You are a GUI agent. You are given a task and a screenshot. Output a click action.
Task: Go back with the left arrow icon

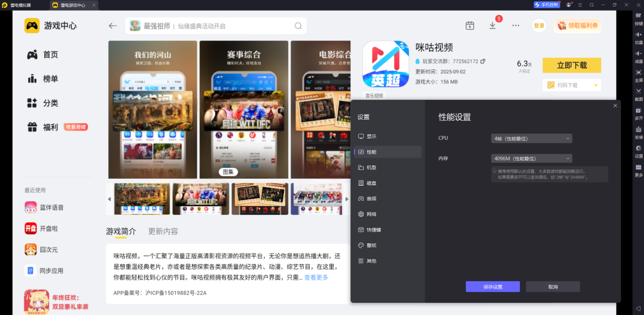113,26
